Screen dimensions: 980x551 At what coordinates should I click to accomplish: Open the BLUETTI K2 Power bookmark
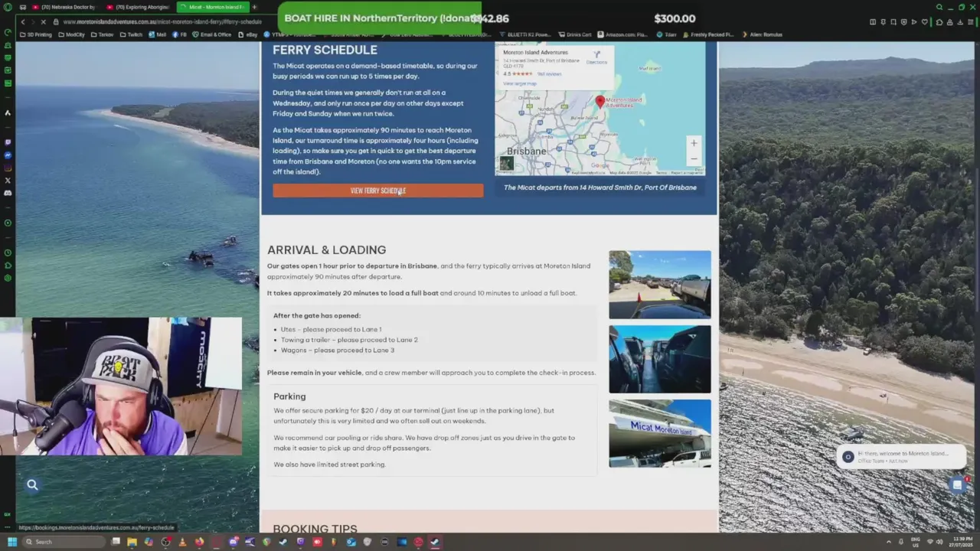click(x=527, y=34)
